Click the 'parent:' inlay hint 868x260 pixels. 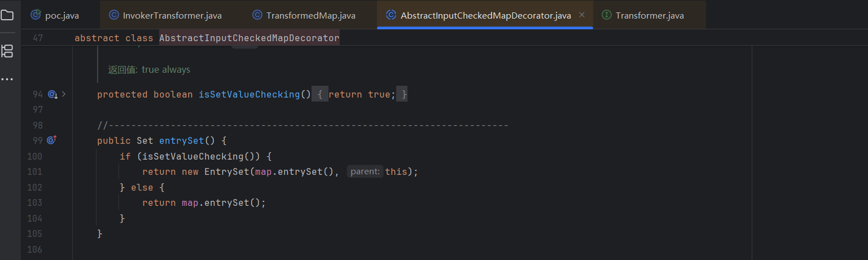tap(365, 171)
